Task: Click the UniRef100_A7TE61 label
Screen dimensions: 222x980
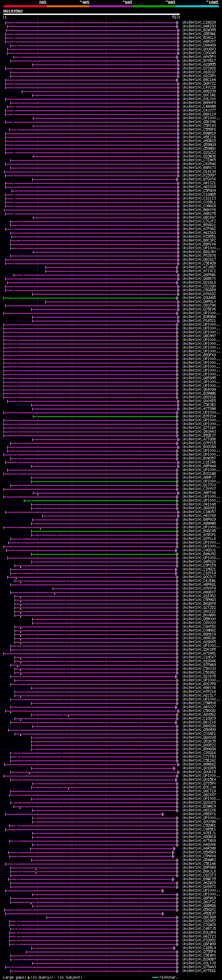Action: [199, 971]
